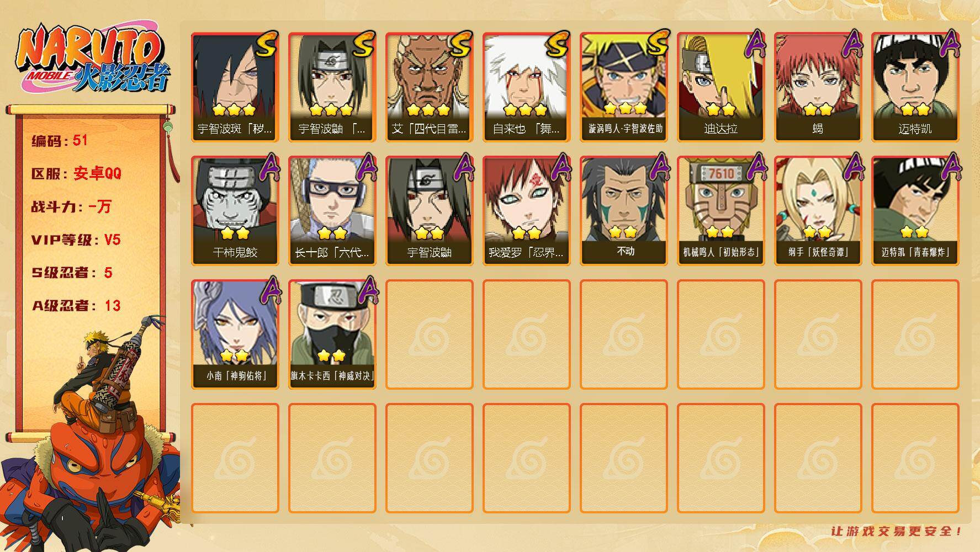The image size is (980, 552).
Task: Click the VIP等级 V5 text
Action: 76,240
